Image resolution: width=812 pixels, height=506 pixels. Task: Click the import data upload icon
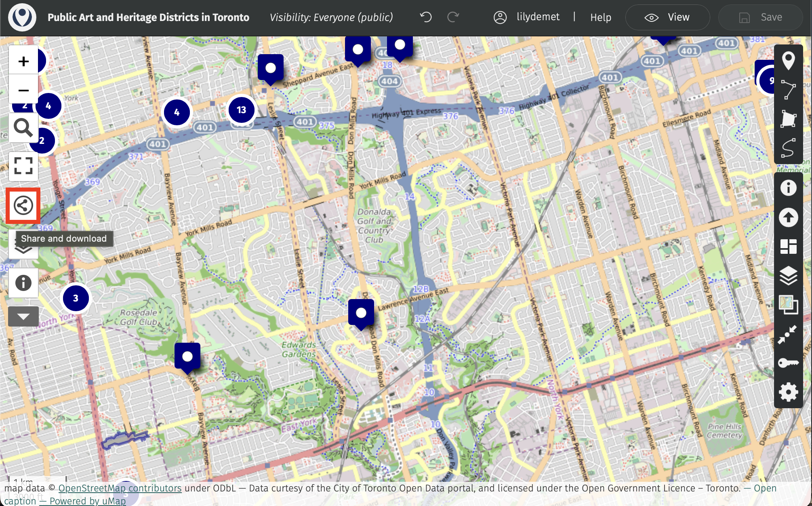click(788, 217)
